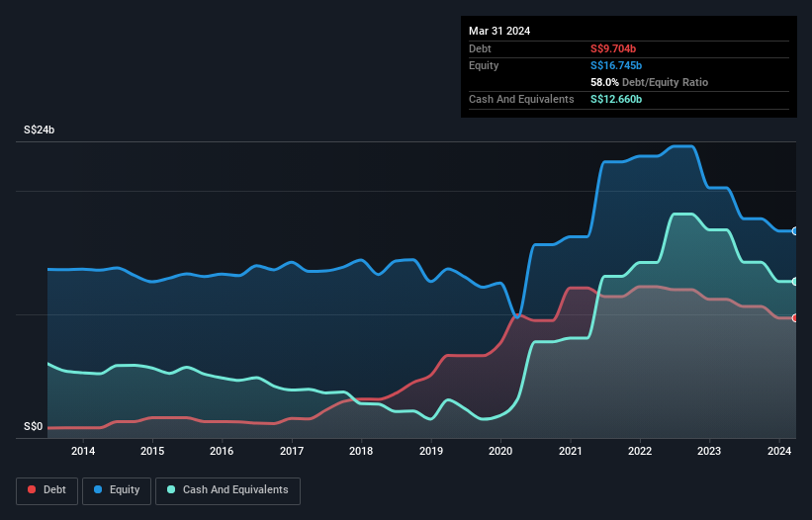Click the S$0 y-axis label
Viewport: 812px width, 520px height.
pos(34,427)
